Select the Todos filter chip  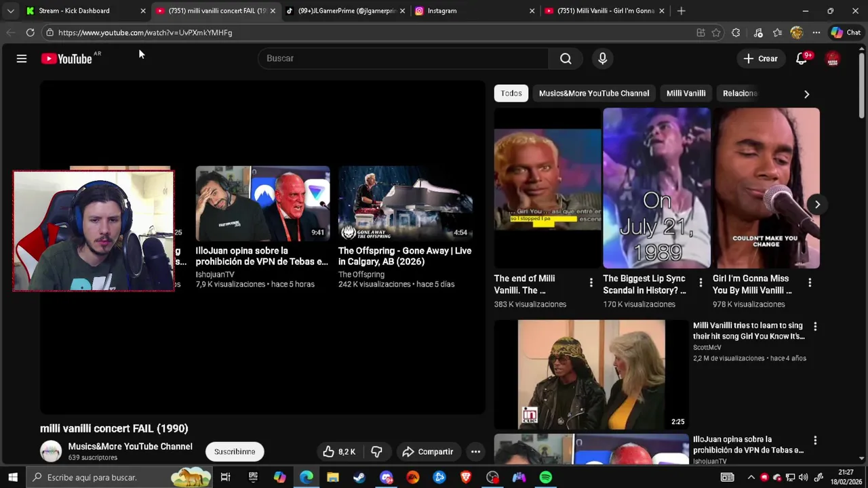(511, 94)
